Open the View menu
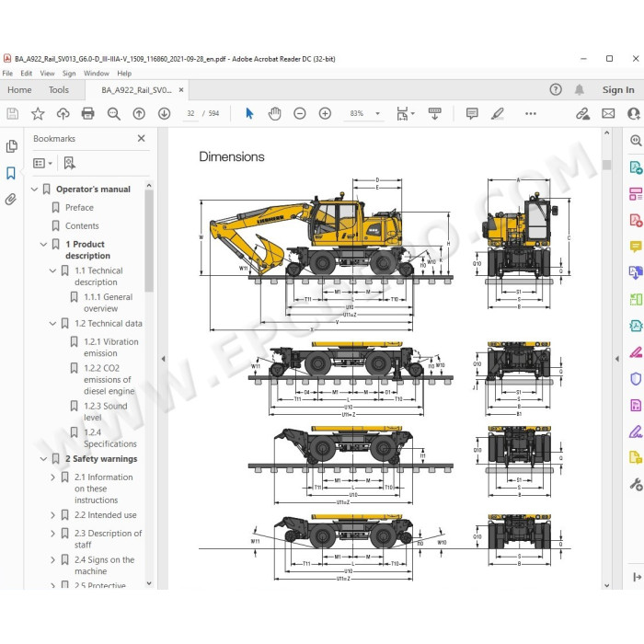 [47, 73]
